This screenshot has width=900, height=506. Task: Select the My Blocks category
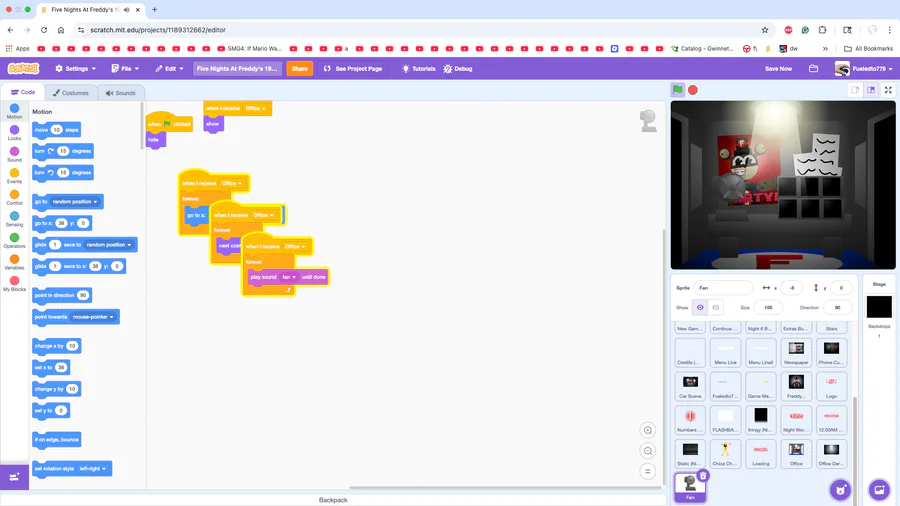pyautogui.click(x=14, y=283)
